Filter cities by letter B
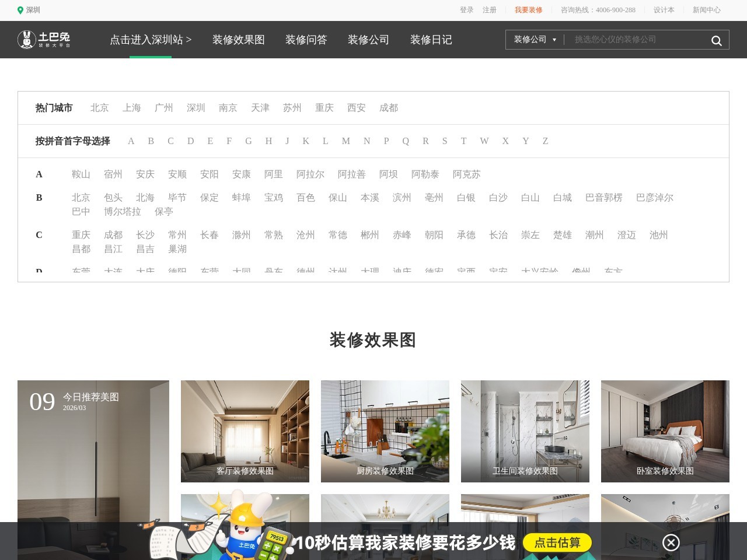 click(x=151, y=141)
